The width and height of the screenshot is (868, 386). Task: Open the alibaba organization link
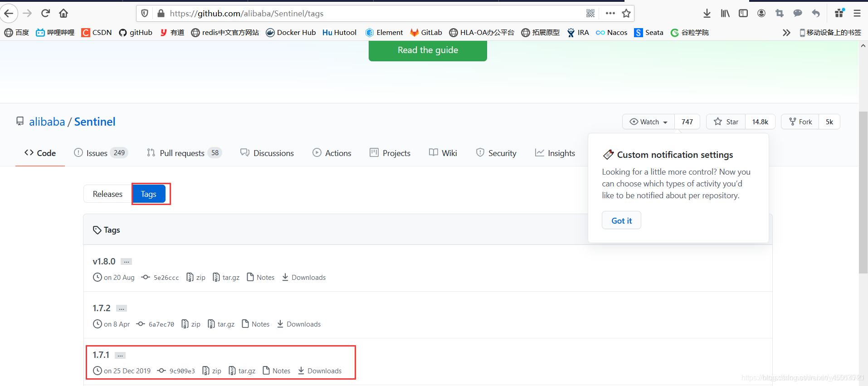pos(47,122)
